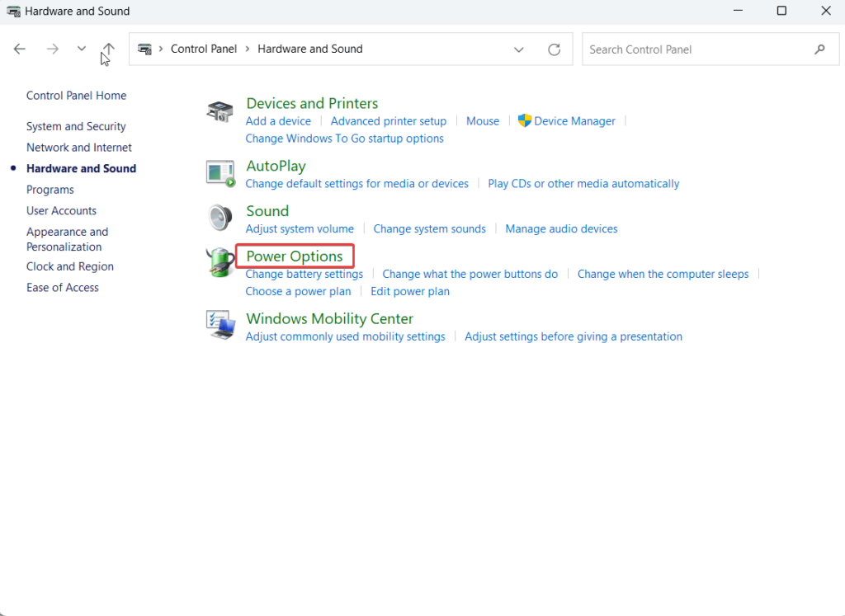This screenshot has width=845, height=616.
Task: Open the recent locations dropdown chevron
Action: (81, 49)
